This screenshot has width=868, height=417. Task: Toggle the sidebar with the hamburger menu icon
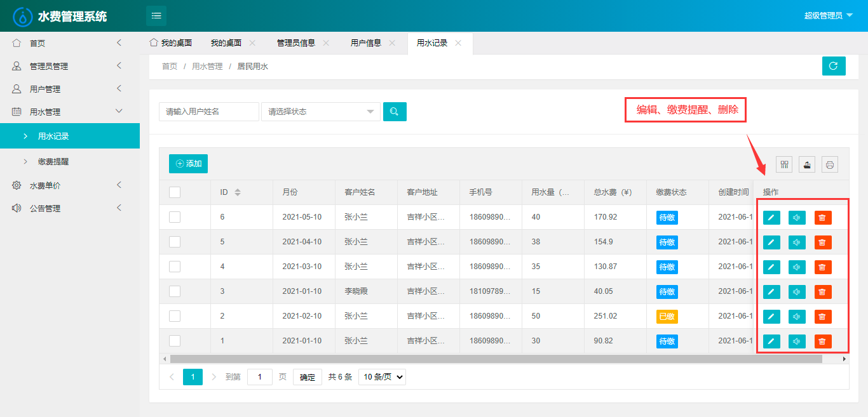coord(156,16)
